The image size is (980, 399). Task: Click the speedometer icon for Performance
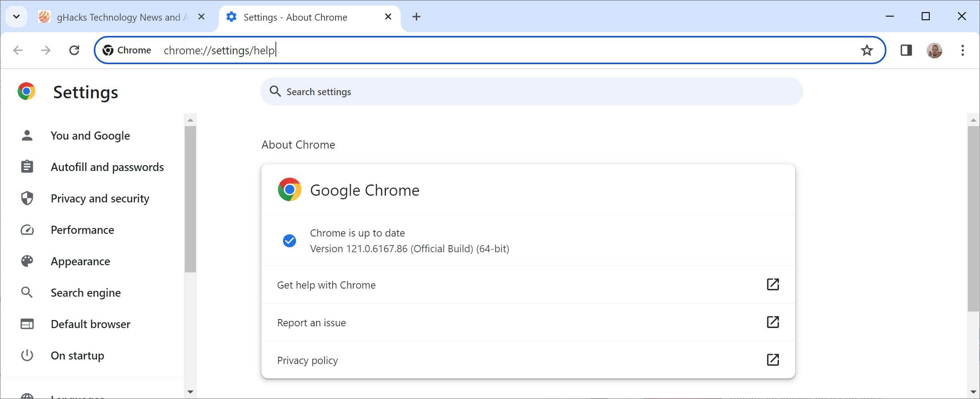(27, 230)
